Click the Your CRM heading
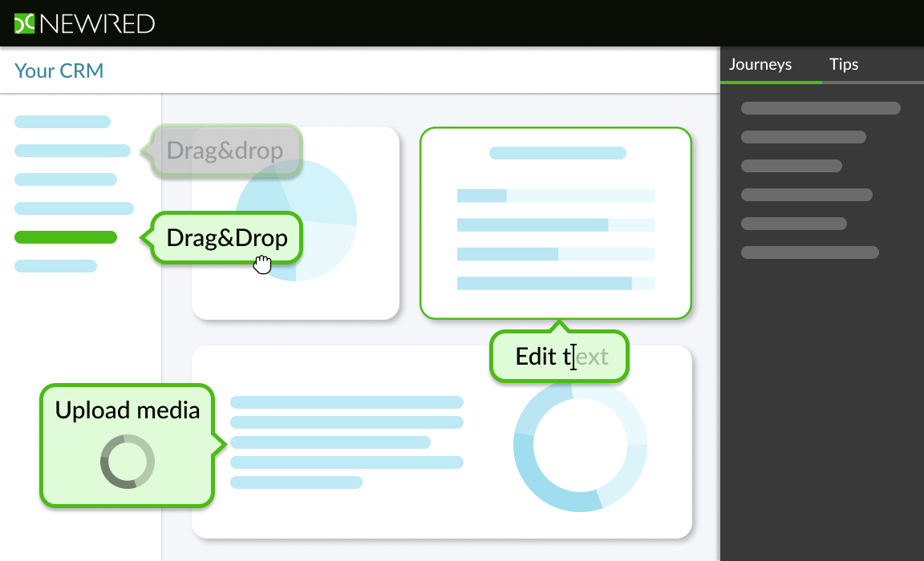Image resolution: width=924 pixels, height=561 pixels. (x=59, y=71)
